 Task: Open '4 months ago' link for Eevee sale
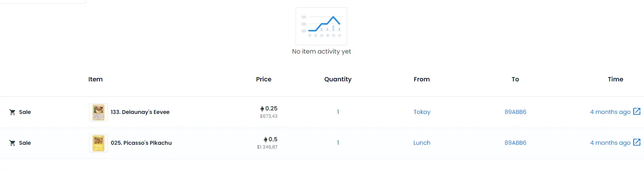[610, 112]
